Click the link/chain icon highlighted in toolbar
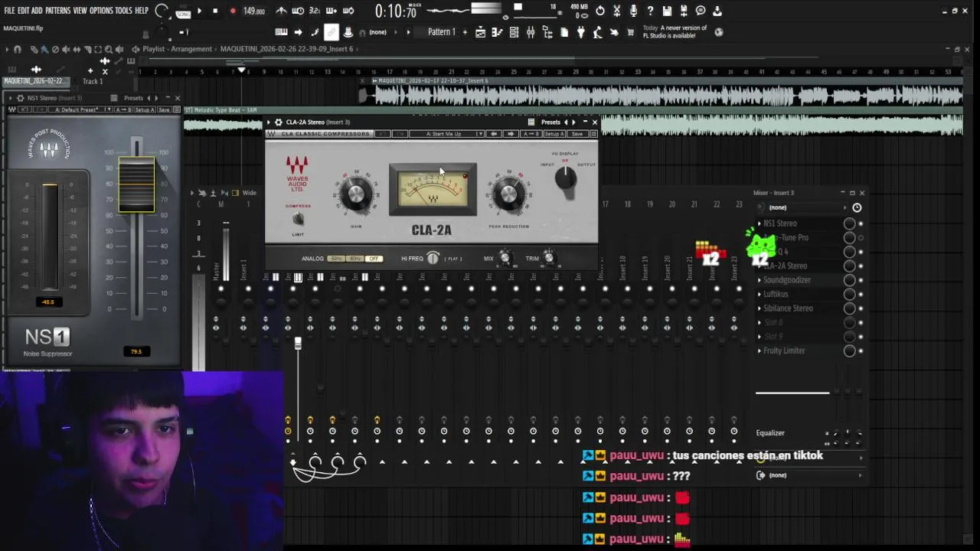 pos(332,32)
